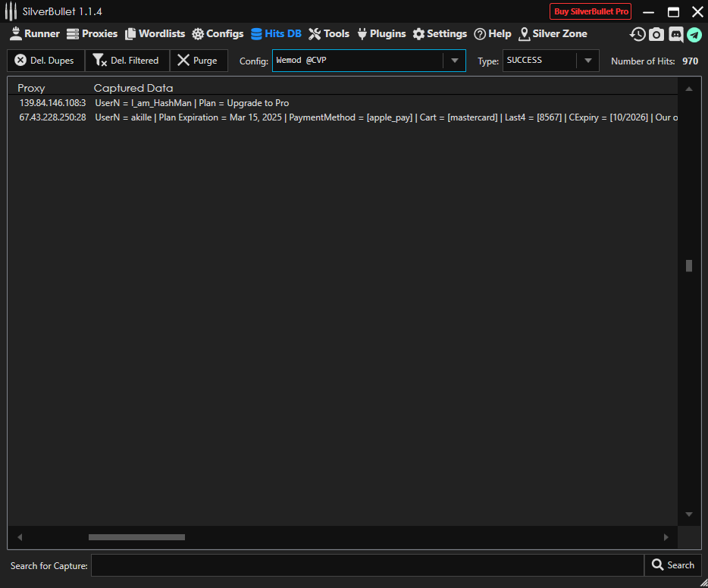Open the Configs tab
This screenshot has height=588, width=708.
coord(218,34)
